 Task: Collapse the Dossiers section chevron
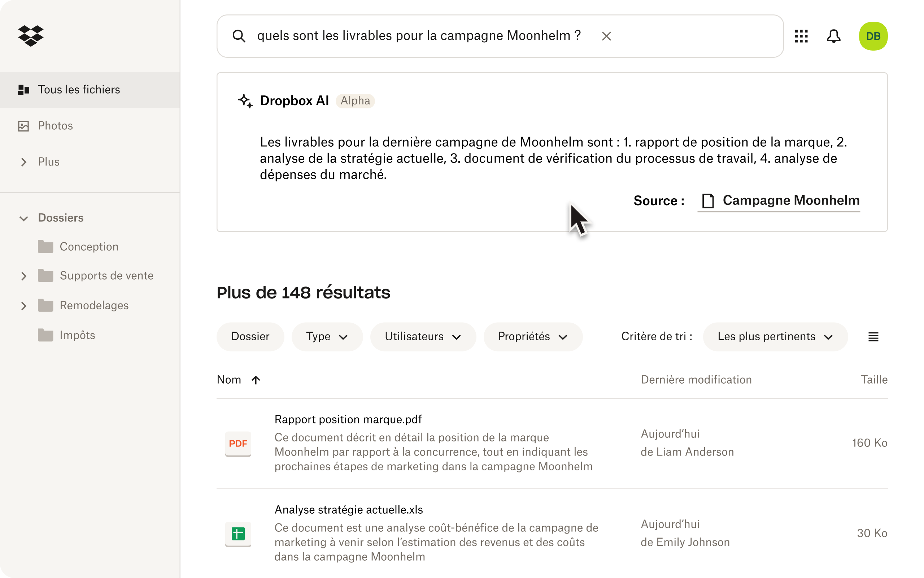[x=24, y=218]
